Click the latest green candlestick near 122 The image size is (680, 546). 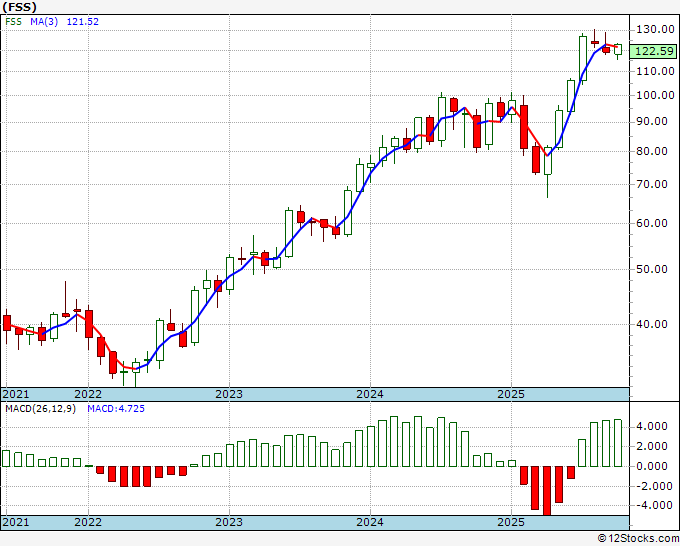pyautogui.click(x=618, y=49)
